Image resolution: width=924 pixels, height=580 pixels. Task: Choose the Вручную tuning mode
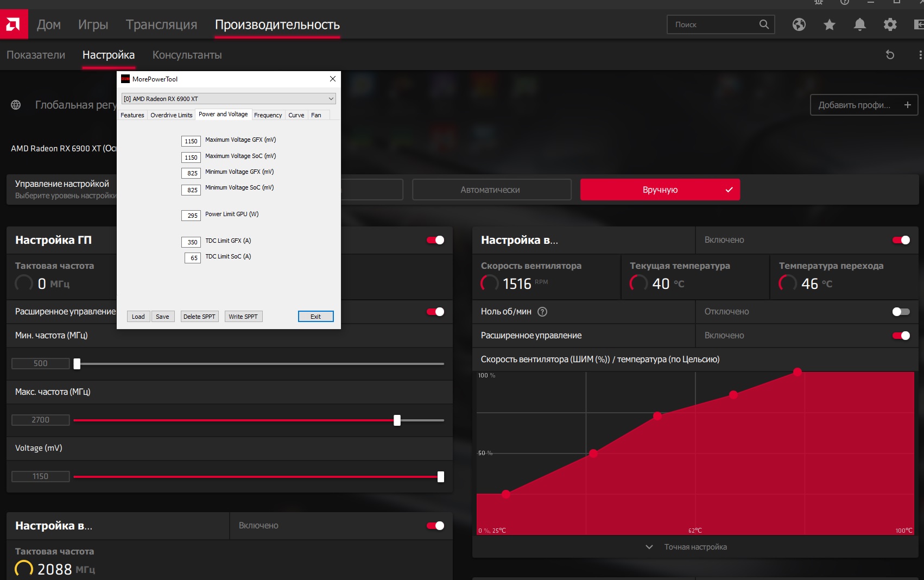pyautogui.click(x=660, y=190)
